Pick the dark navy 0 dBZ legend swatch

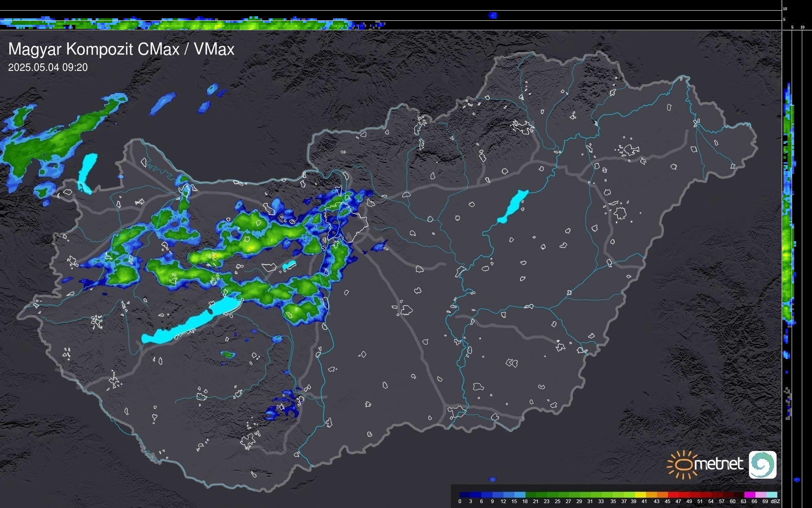[x=465, y=495]
